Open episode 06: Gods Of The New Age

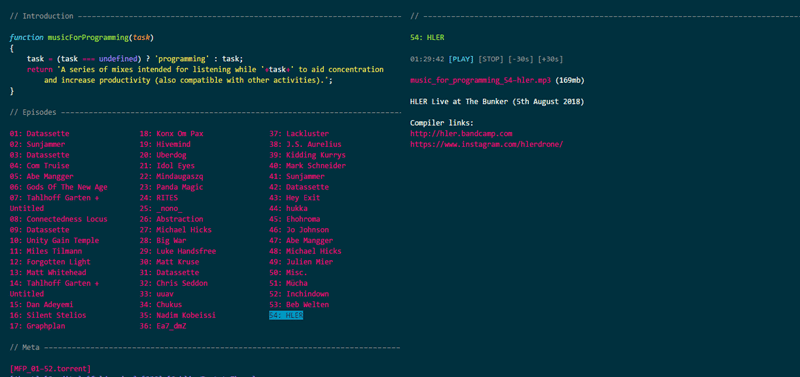pos(59,187)
